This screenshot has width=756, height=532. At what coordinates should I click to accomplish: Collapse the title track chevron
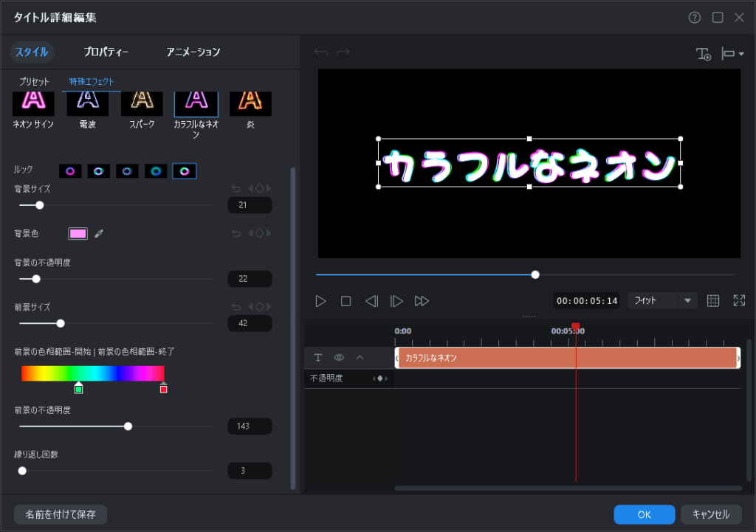360,358
